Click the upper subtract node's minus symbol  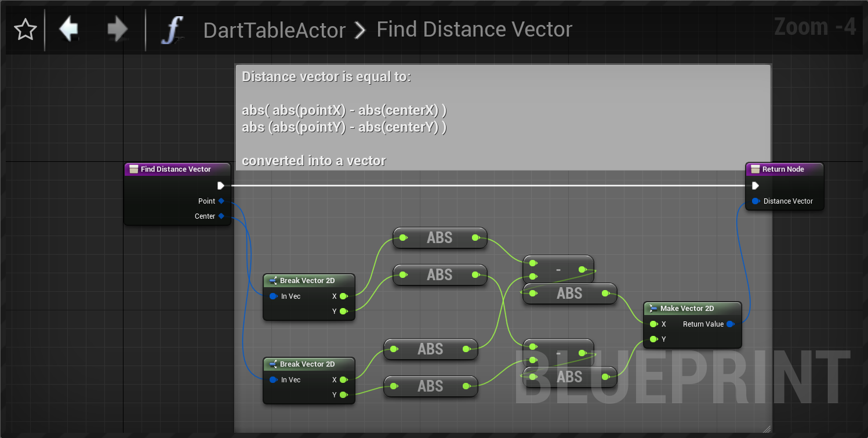point(558,270)
